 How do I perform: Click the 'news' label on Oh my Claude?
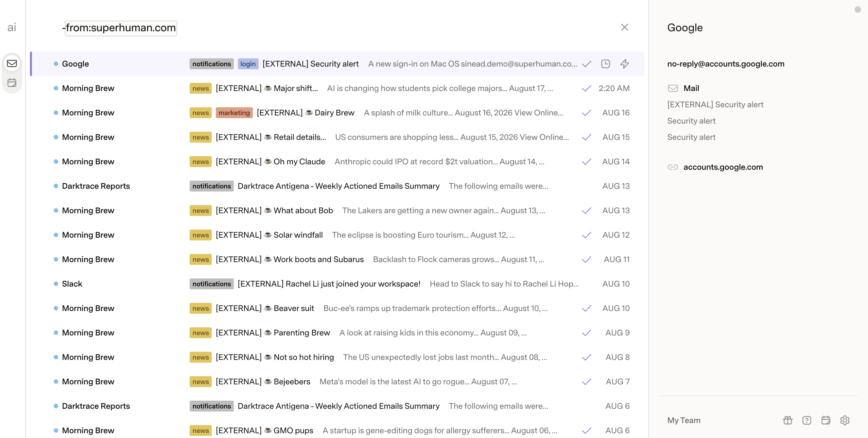[x=201, y=162]
